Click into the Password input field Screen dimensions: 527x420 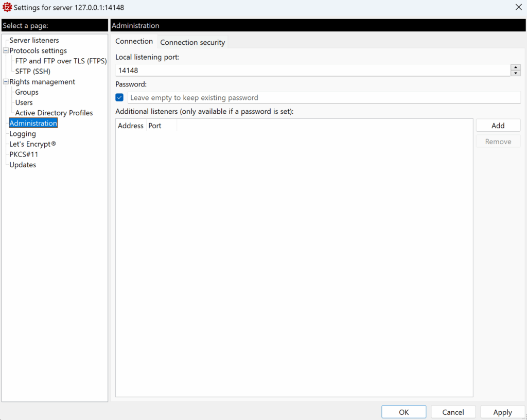click(x=323, y=97)
